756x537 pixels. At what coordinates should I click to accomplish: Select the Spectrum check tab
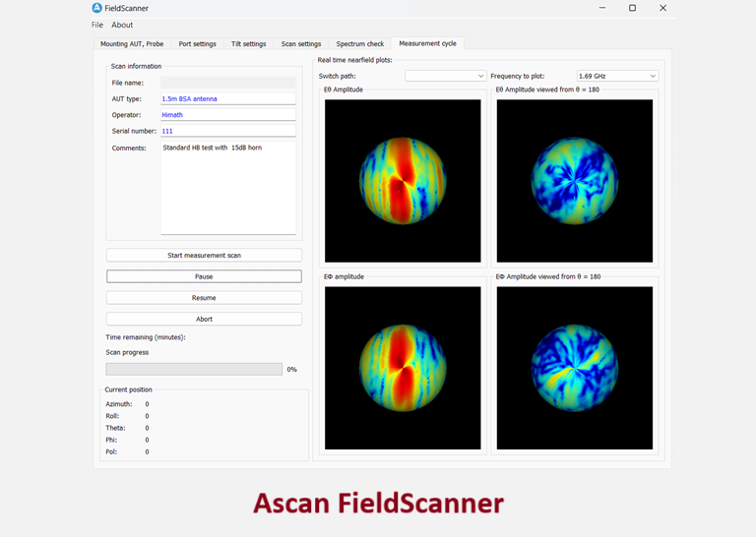pos(360,44)
